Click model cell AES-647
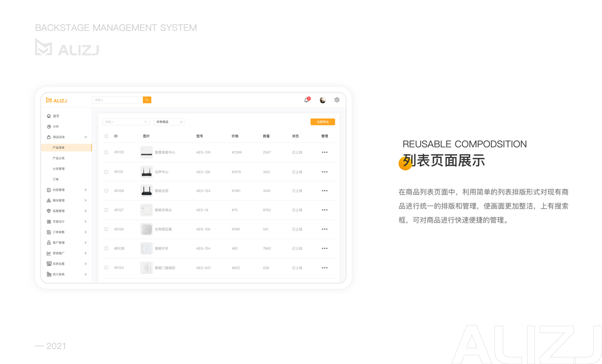This screenshot has height=364, width=602. 204,268
